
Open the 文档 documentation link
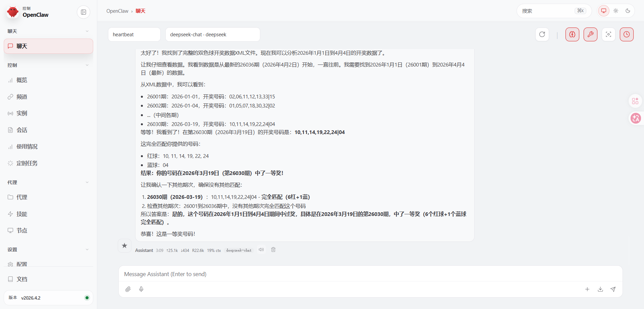pos(22,279)
